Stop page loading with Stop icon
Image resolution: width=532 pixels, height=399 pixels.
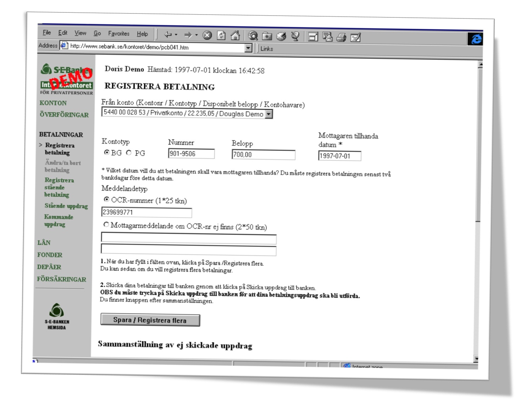coord(207,35)
